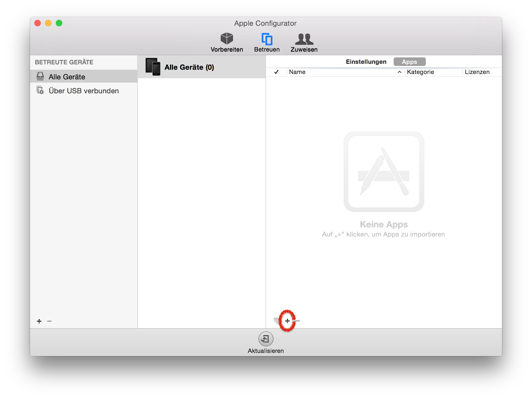Sort the app list by Name column
Viewport: 532px width, 399px height.
pyautogui.click(x=345, y=72)
